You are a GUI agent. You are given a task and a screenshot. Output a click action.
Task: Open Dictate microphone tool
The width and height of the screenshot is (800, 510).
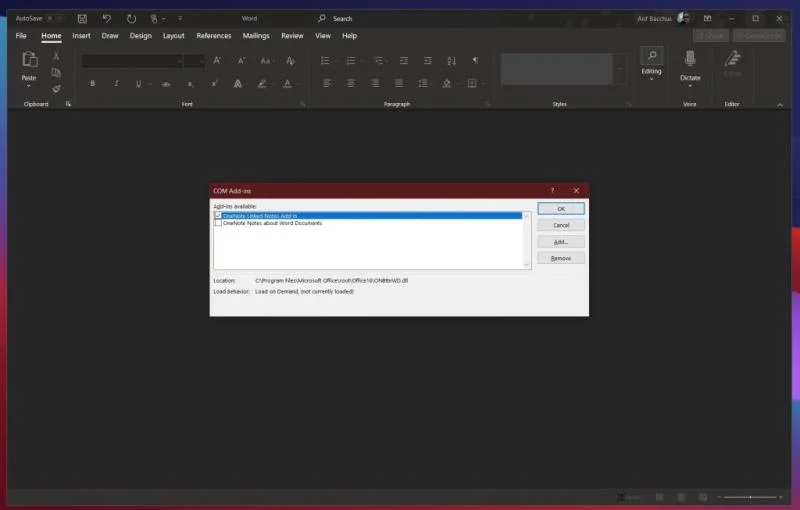pyautogui.click(x=690, y=59)
